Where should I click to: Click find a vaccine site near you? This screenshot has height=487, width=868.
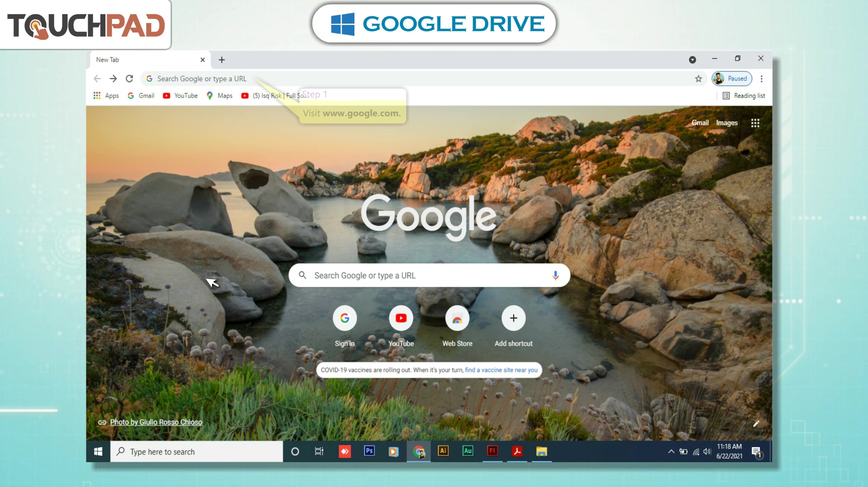[x=501, y=370]
